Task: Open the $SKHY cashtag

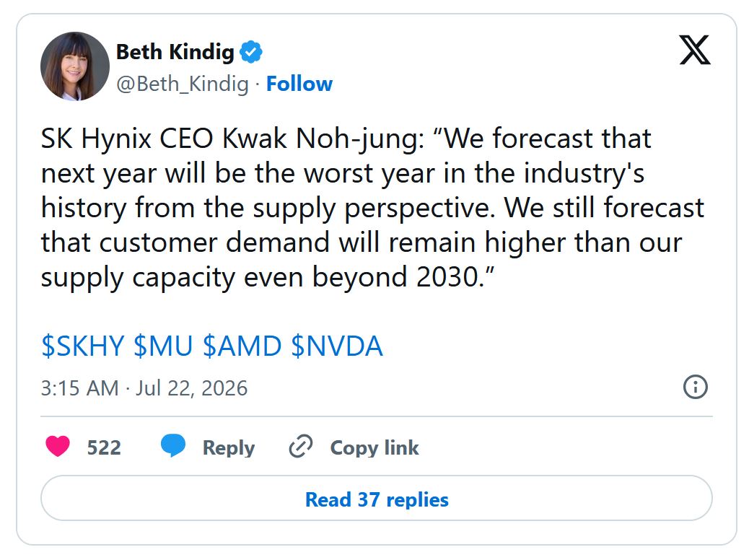Action: click(83, 346)
